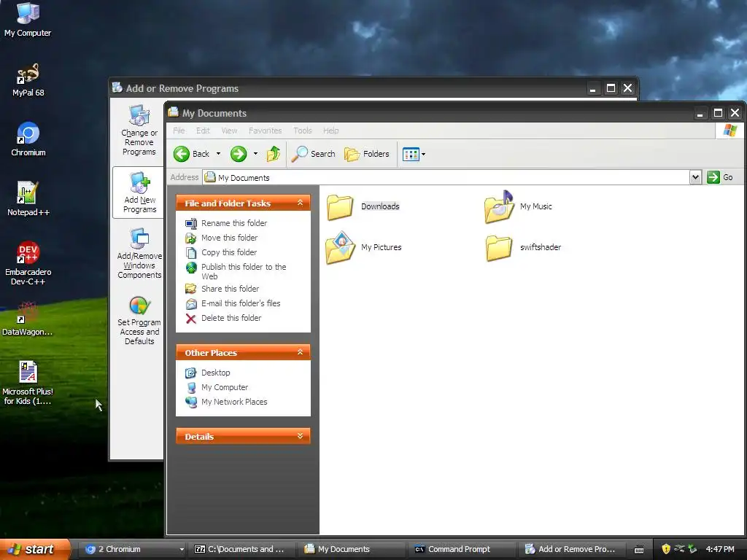Select the My Pictures folder

click(364, 248)
